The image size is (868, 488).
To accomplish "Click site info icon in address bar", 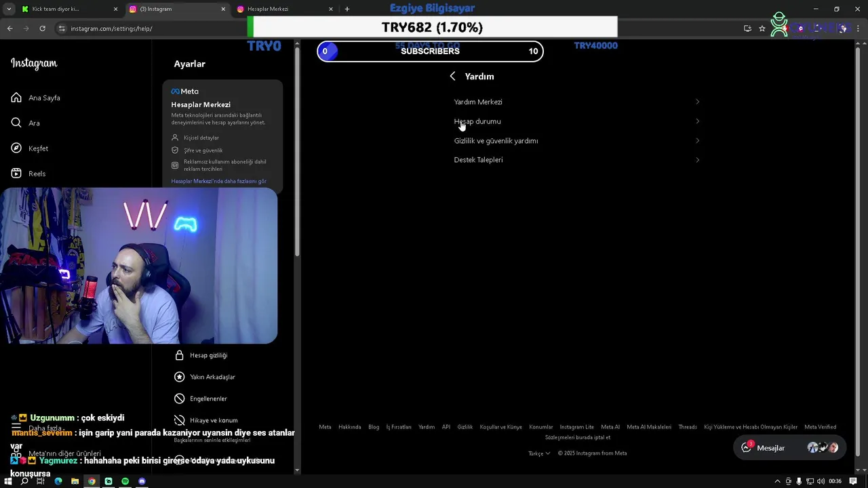I will point(62,28).
